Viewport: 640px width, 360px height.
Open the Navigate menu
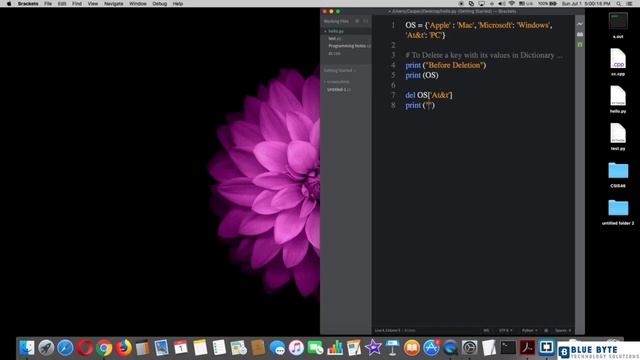click(113, 4)
